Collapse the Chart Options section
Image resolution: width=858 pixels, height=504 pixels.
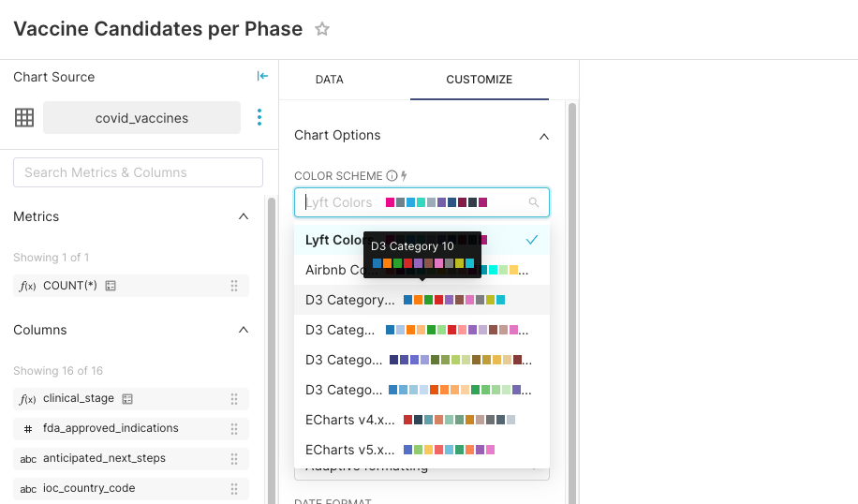pyautogui.click(x=544, y=136)
